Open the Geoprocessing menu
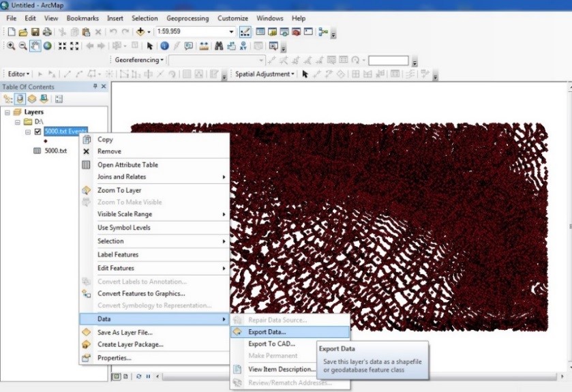This screenshot has height=392, width=572. (x=187, y=18)
